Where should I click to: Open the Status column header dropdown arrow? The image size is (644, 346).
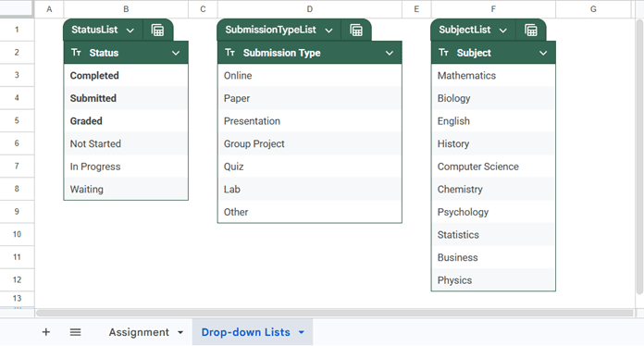click(x=176, y=53)
